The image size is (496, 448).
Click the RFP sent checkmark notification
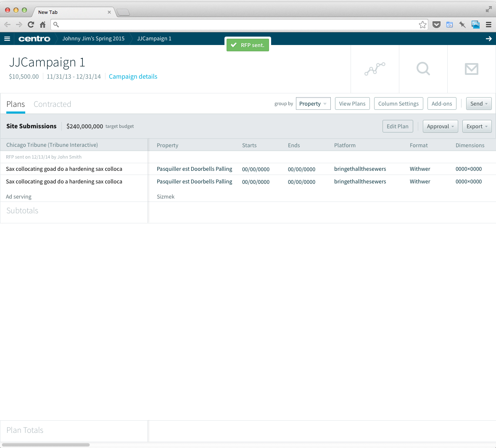248,45
